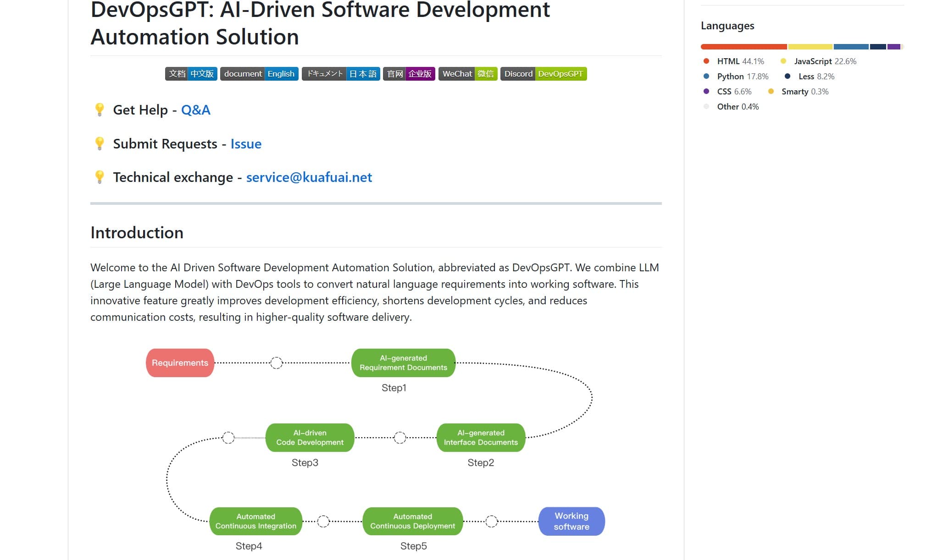Screen dimensions: 932x560
Task: Click the Python 17.8% language entry
Action: point(736,77)
